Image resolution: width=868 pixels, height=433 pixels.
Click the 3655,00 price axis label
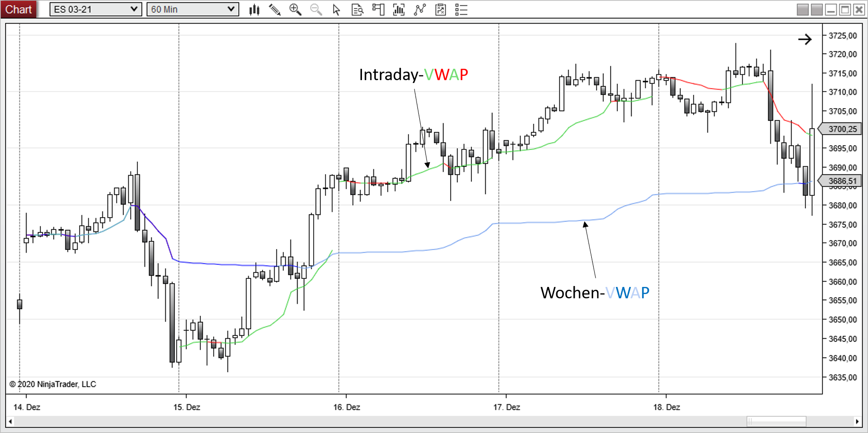[843, 300]
